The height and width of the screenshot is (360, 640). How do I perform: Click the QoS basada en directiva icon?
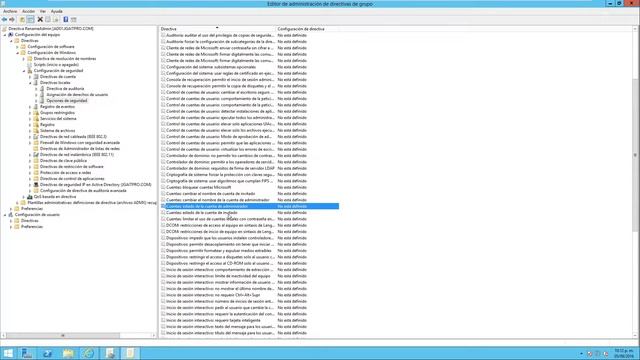click(x=30, y=197)
